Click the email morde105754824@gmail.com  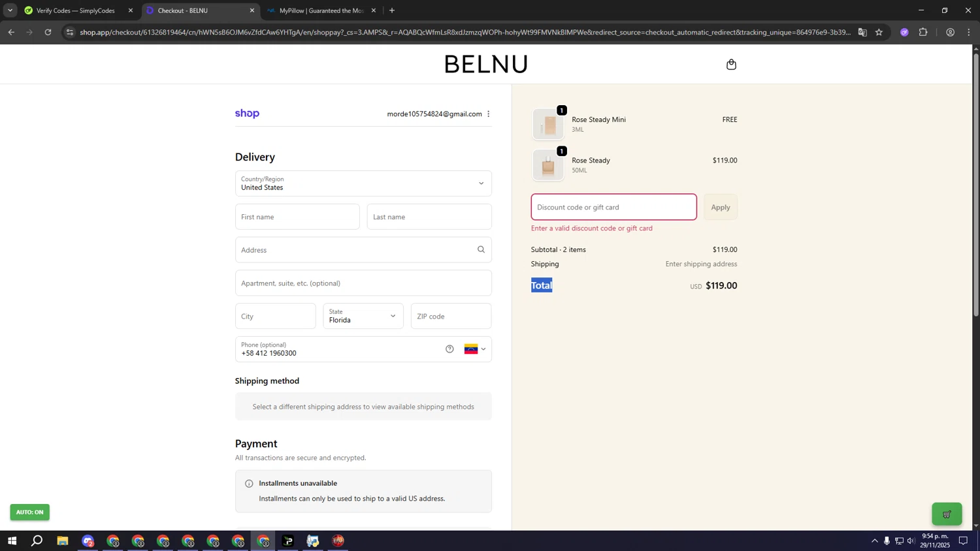pos(434,114)
